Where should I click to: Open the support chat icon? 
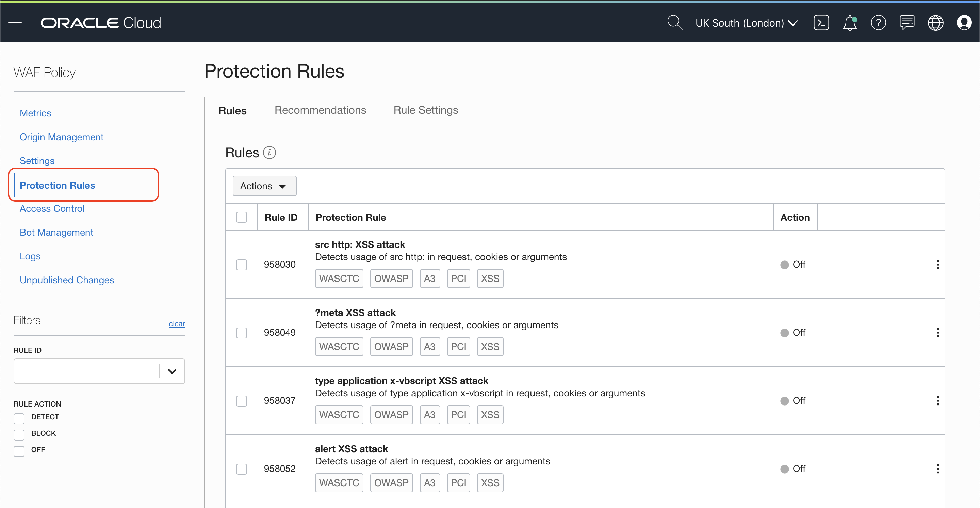907,23
